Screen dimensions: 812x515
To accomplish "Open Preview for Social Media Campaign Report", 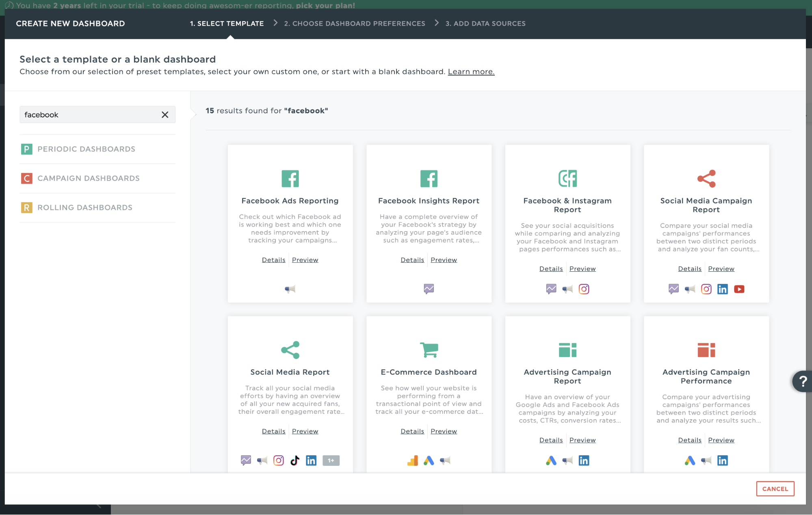I will pos(721,269).
